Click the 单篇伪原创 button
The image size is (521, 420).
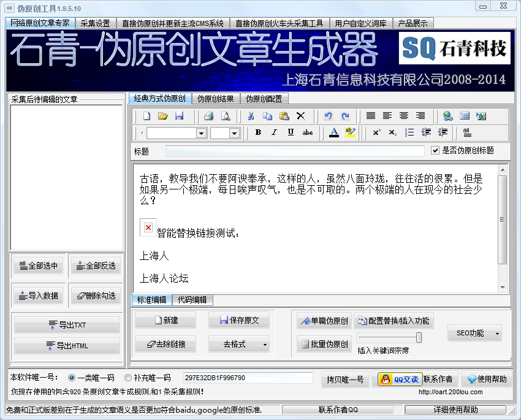(x=323, y=321)
